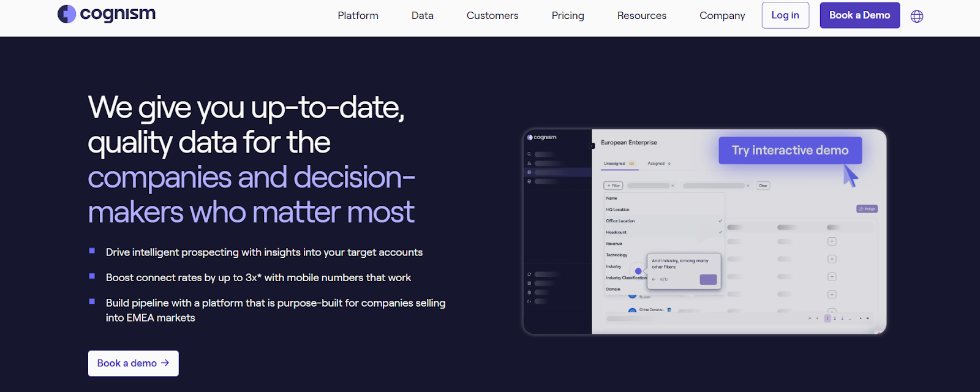Select Technology in the filter list
980x392 pixels.
(616, 255)
